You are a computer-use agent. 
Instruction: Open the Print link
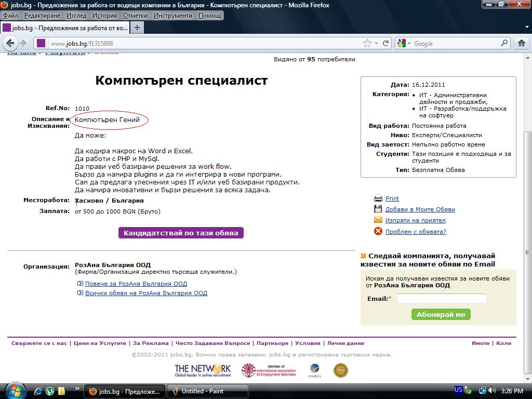tap(392, 198)
